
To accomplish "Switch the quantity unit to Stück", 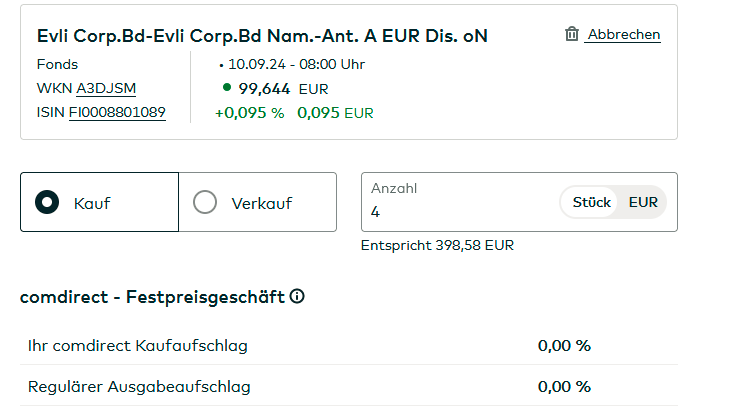I will click(591, 202).
